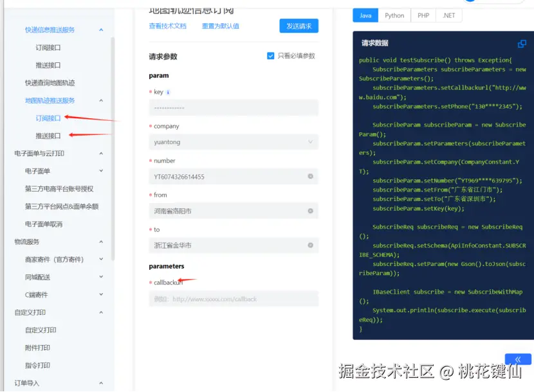
Task: Expand 商家寄件（官方寄件） submenu
Action: (101, 259)
